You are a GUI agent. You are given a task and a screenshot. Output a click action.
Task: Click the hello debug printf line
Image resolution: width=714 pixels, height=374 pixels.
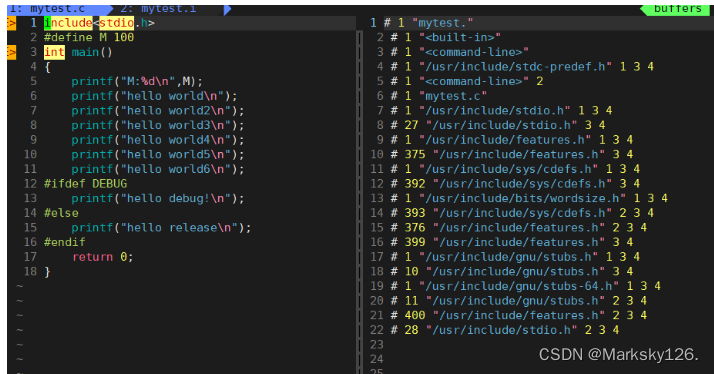point(158,199)
